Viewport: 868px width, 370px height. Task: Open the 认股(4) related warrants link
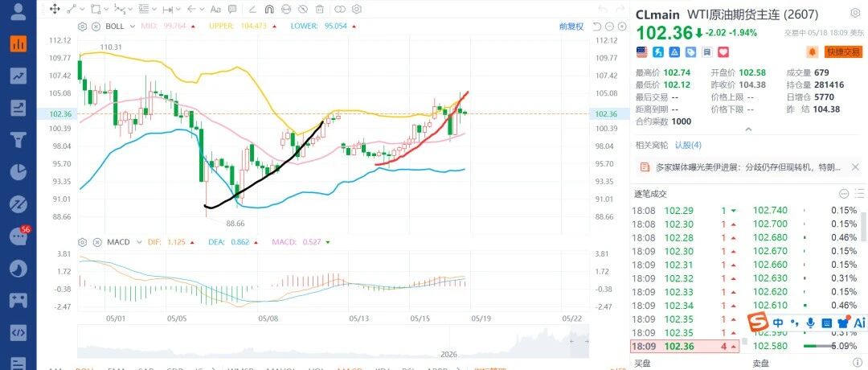coord(688,145)
